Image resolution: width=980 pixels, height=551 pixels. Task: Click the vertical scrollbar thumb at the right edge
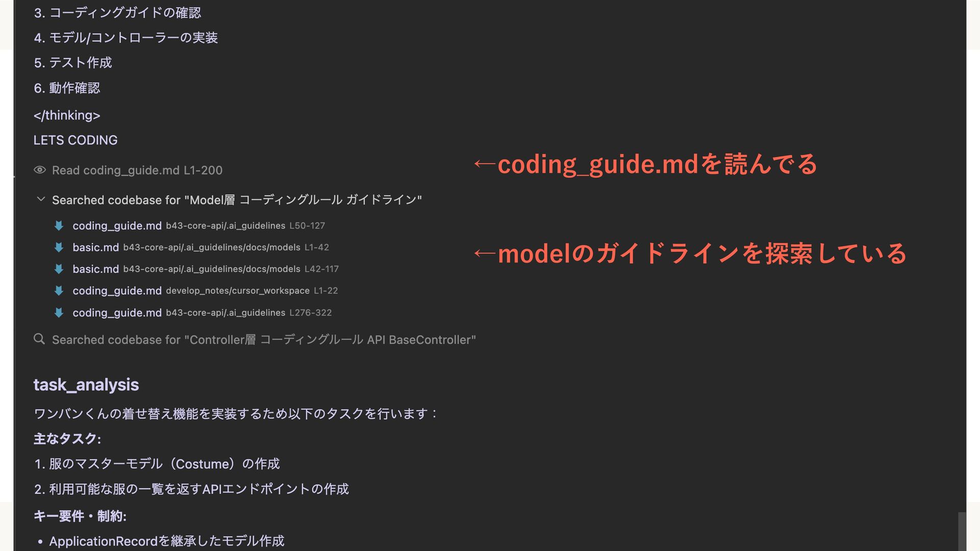[962, 531]
